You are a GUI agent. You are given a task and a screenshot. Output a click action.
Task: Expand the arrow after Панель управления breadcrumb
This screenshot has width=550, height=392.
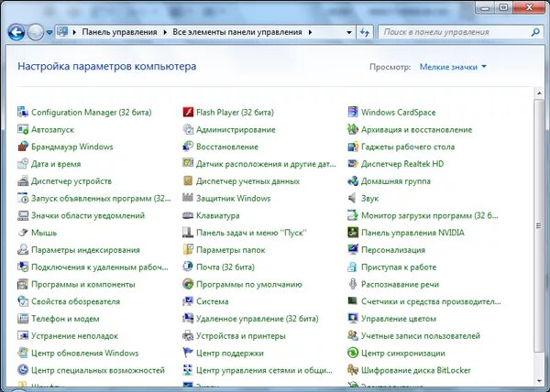click(165, 32)
